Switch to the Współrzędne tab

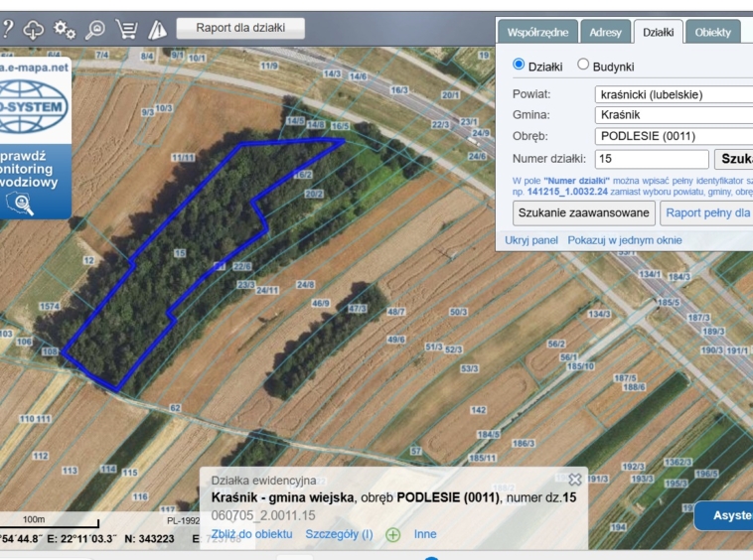click(537, 32)
